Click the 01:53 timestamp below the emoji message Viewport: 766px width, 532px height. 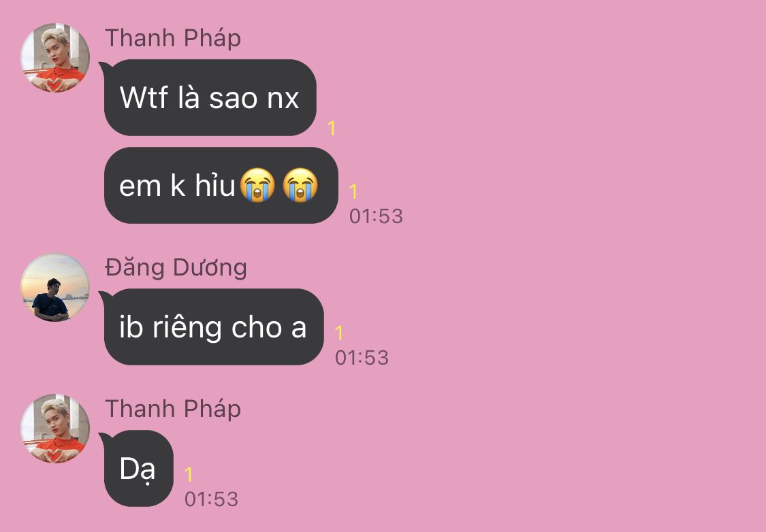tap(376, 216)
